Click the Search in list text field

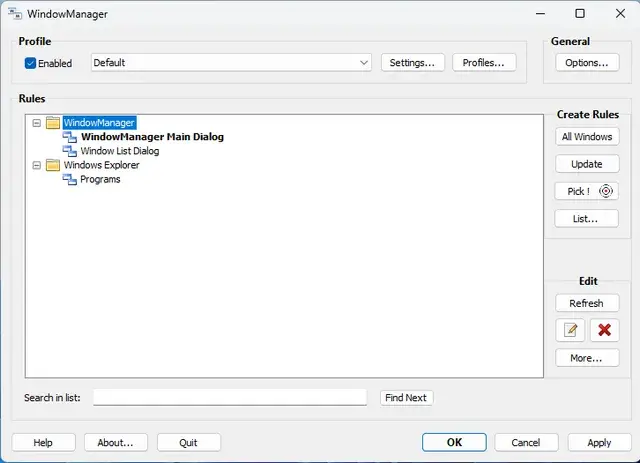coord(230,398)
